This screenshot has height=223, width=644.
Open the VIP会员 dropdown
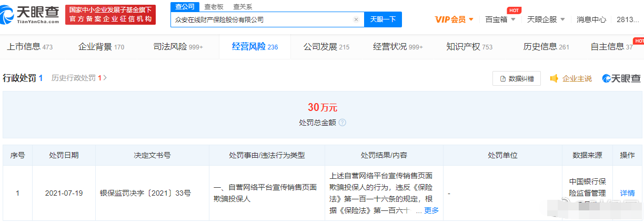[454, 19]
